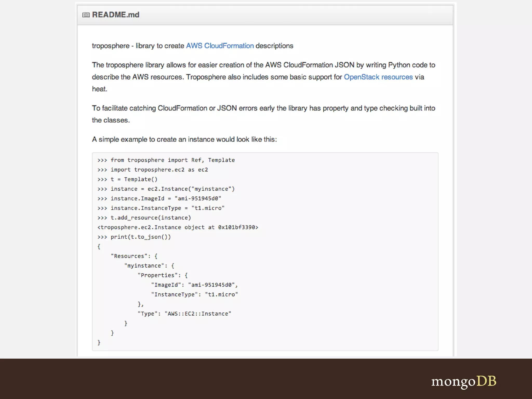Click the "InstanceType": "t1.micro" JSON line

(x=194, y=295)
